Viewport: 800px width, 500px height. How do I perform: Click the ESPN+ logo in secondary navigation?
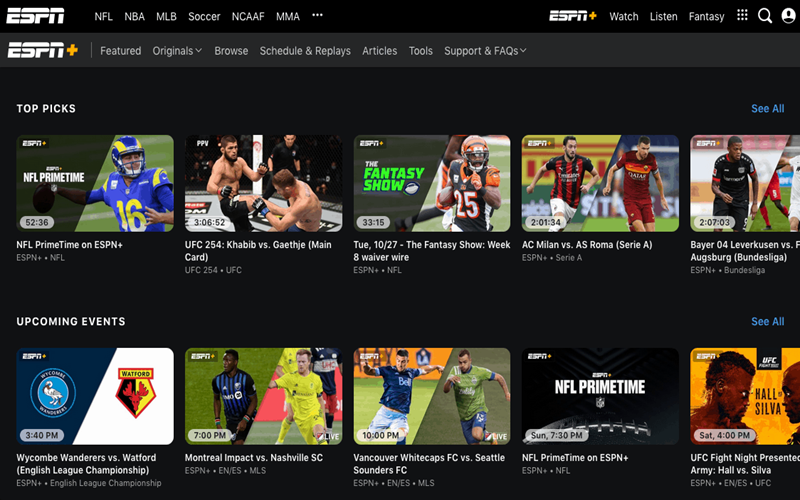43,50
